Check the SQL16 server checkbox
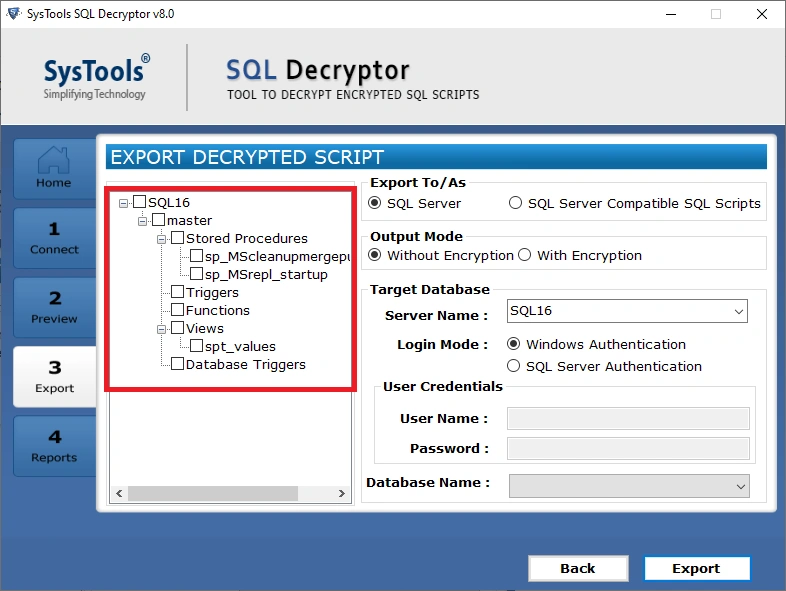Screen dimensions: 786x591 click(x=140, y=202)
